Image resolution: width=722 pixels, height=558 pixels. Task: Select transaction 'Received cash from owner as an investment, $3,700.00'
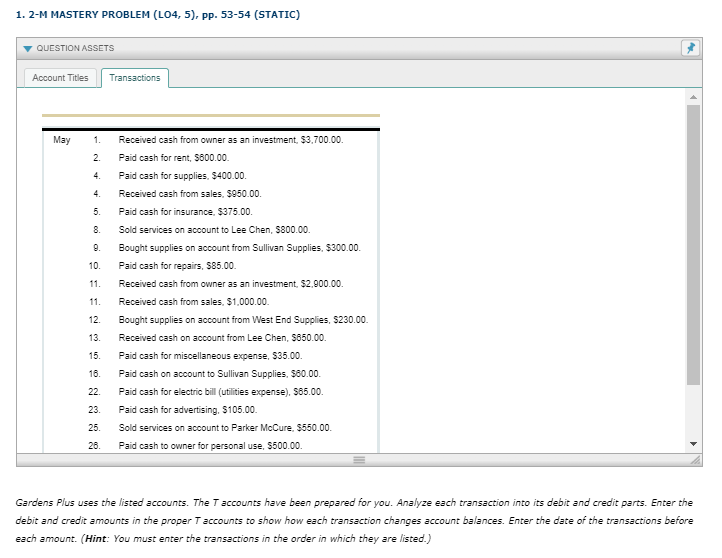pos(231,140)
